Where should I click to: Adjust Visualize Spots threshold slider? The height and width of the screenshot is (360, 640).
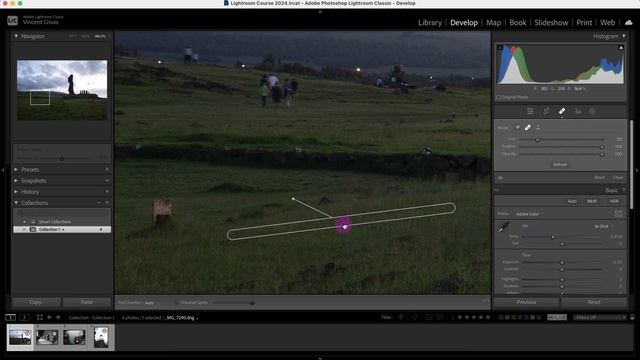(x=252, y=303)
